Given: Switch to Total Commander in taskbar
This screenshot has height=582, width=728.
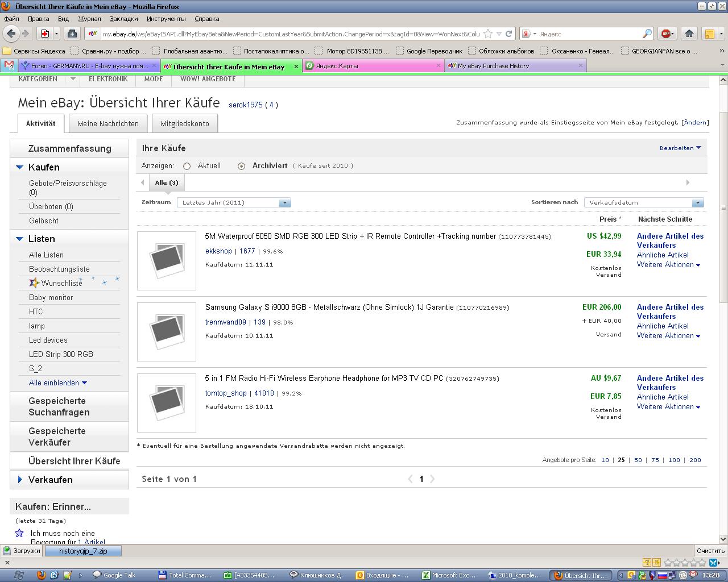Looking at the screenshot, I should pos(185,575).
